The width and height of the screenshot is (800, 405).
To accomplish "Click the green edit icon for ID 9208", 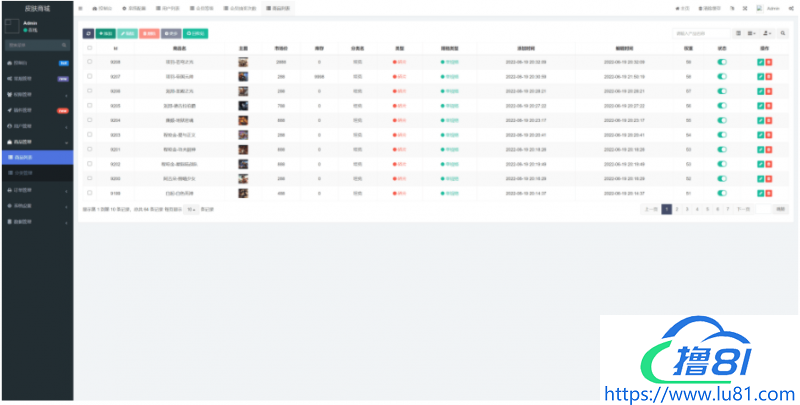I will (x=761, y=62).
